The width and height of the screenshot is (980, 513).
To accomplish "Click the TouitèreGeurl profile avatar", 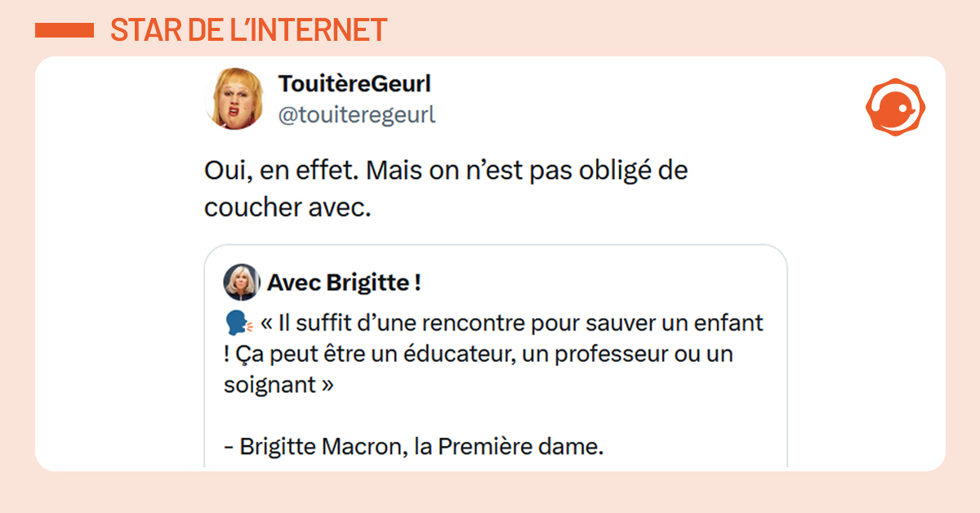I will tap(233, 99).
